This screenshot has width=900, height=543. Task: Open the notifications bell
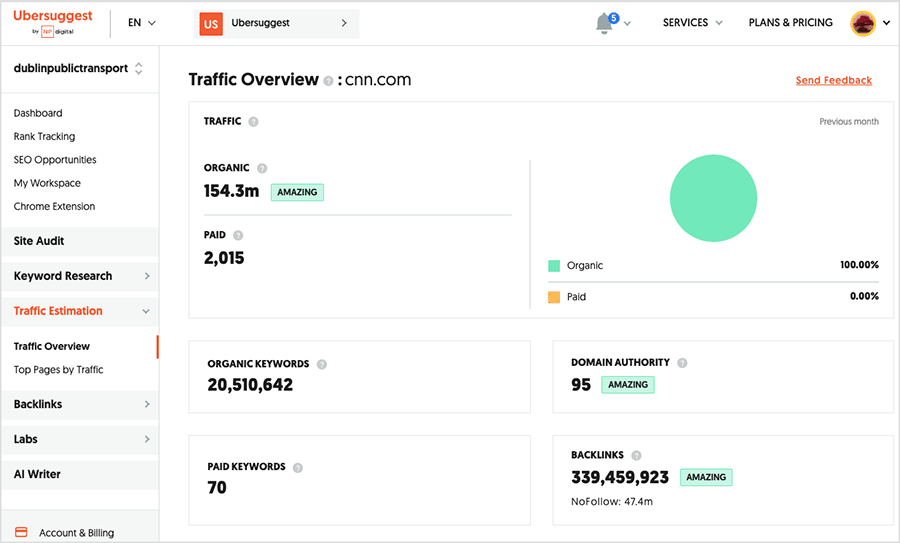point(604,24)
